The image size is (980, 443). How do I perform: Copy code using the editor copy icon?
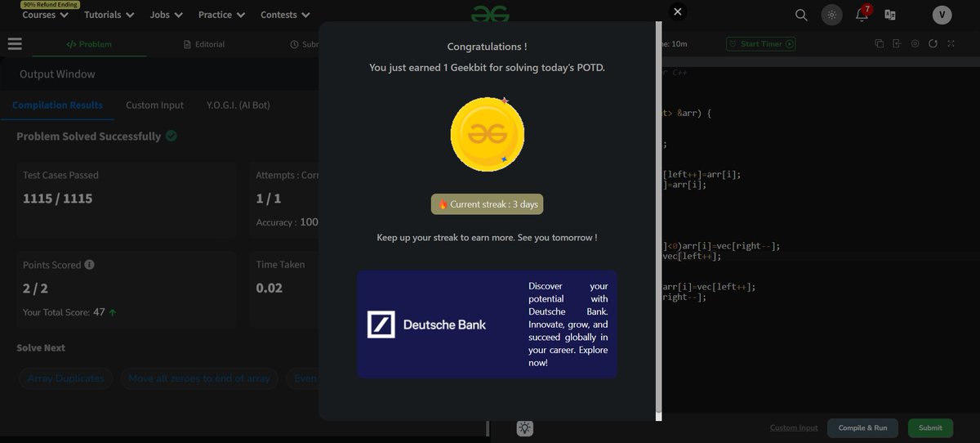tap(880, 44)
